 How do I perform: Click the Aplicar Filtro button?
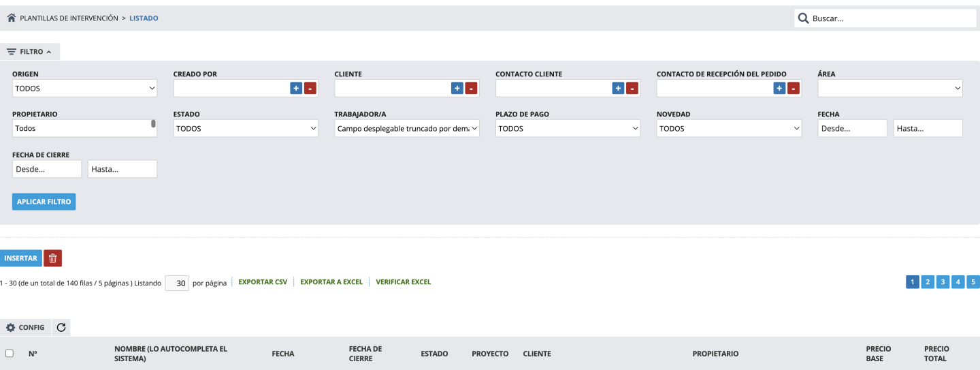coord(44,202)
